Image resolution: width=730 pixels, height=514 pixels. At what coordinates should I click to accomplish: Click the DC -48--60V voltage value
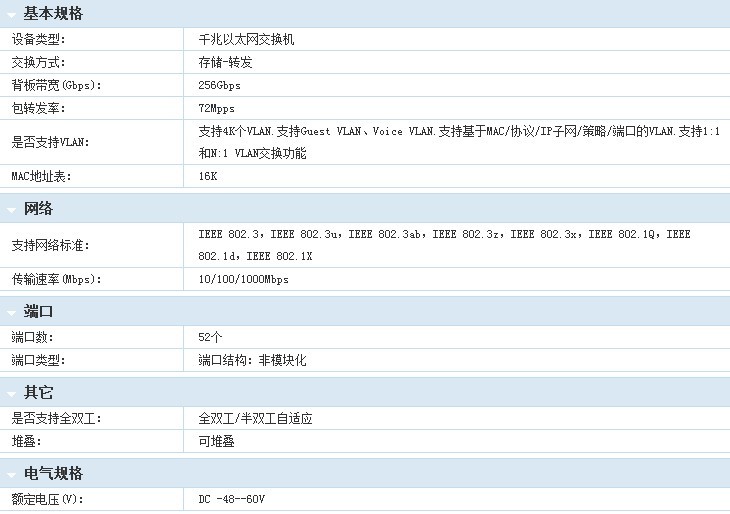[x=231, y=499]
